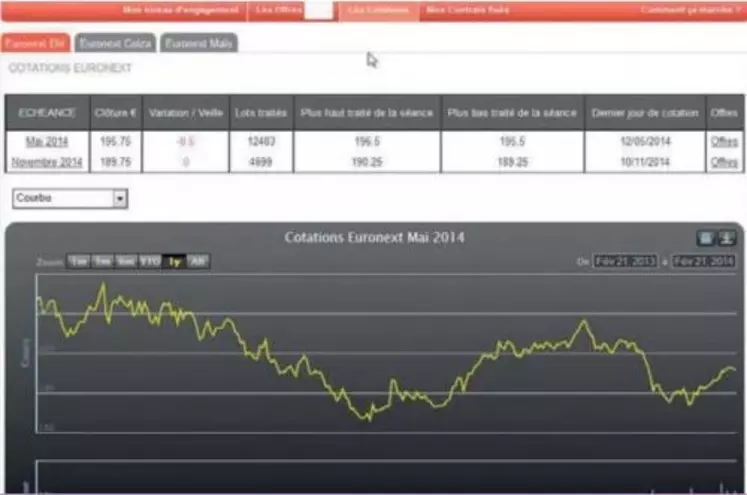The height and width of the screenshot is (495, 747).
Task: Open Mon niveau d'engagement menu
Action: click(180, 10)
